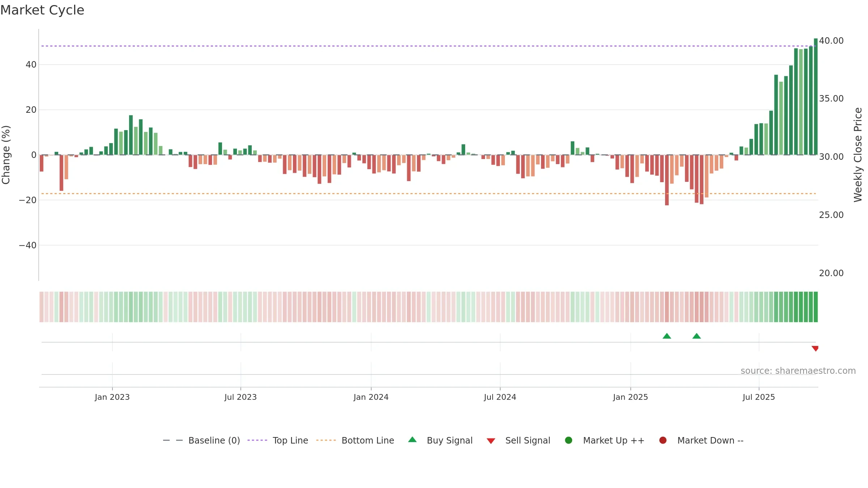Click the green Market Up circle in legend
This screenshot has width=868, height=488.
[x=569, y=440]
